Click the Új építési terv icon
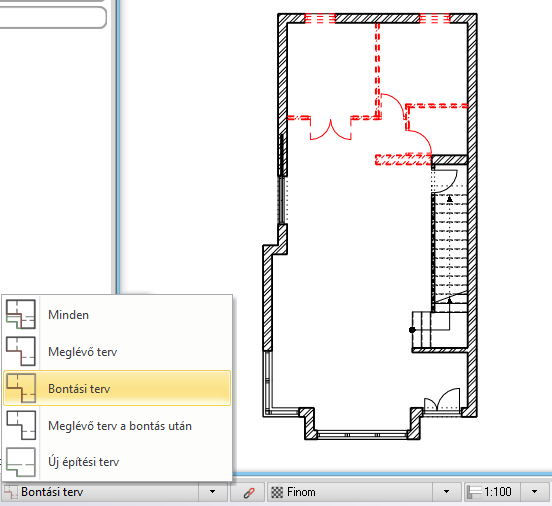 point(21,462)
